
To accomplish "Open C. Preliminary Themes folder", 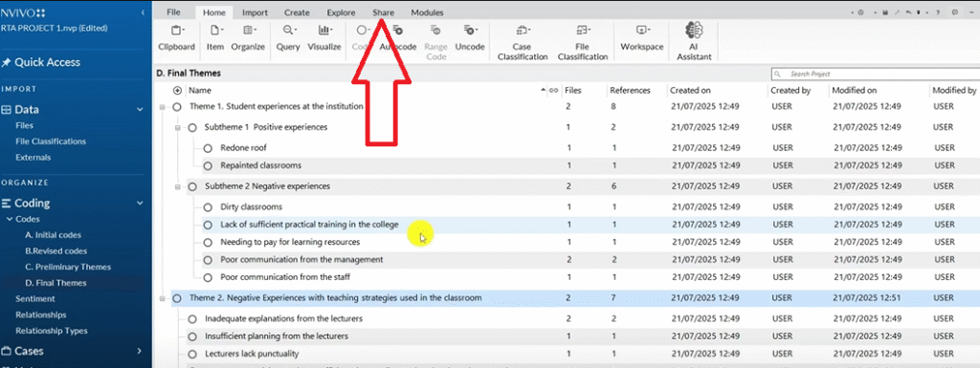I will (x=68, y=267).
